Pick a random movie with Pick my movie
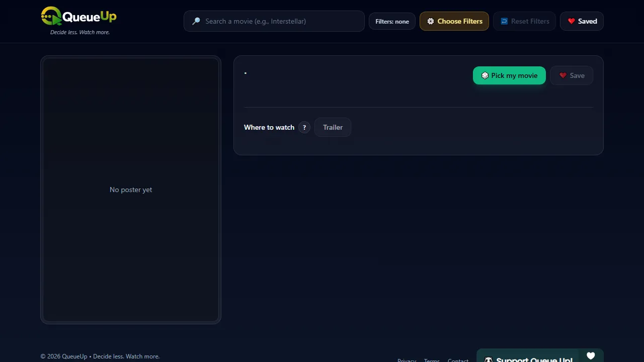Screen dimensions: 644x362 tap(509, 75)
